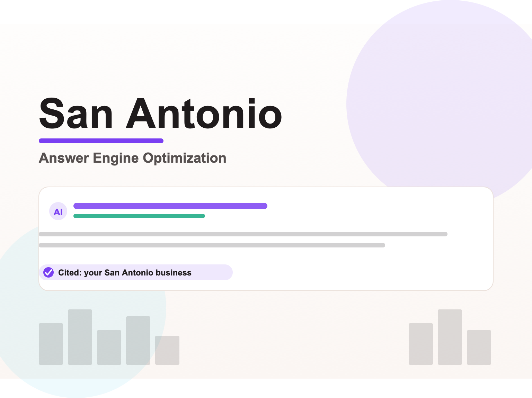Click the shortest fifth bar in left chart
This screenshot has width=532, height=398.
pyautogui.click(x=167, y=350)
